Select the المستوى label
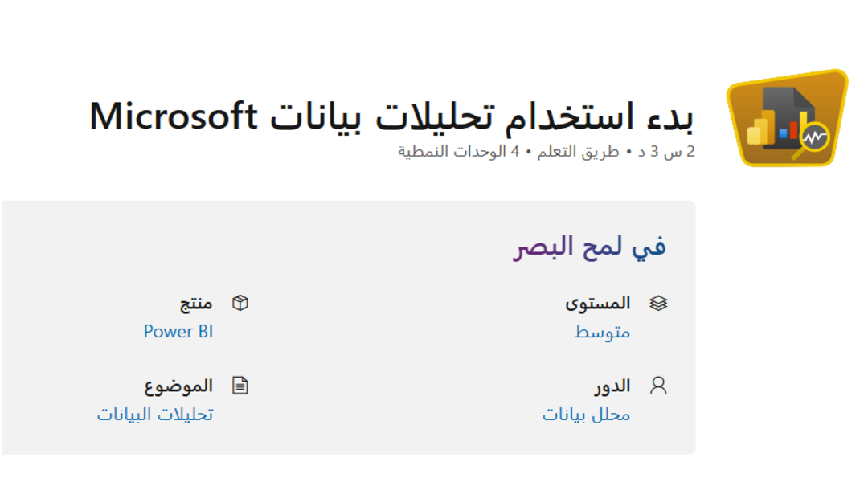The height and width of the screenshot is (482, 868). tap(598, 304)
